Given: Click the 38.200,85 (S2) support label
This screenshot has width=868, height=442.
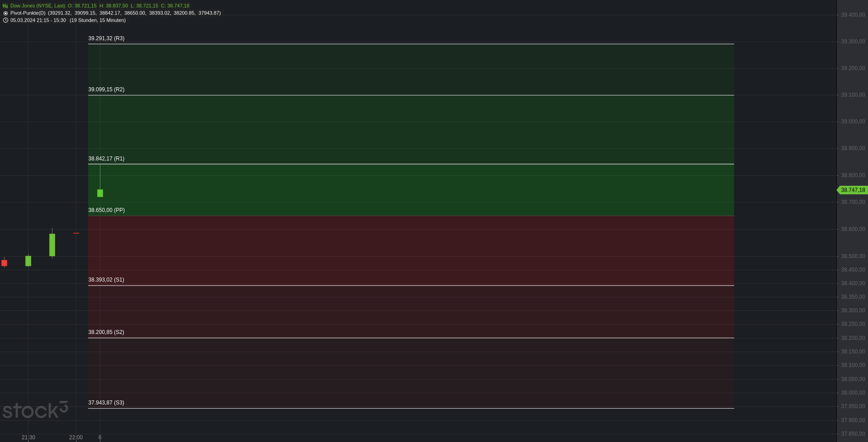Looking at the screenshot, I should point(106,332).
